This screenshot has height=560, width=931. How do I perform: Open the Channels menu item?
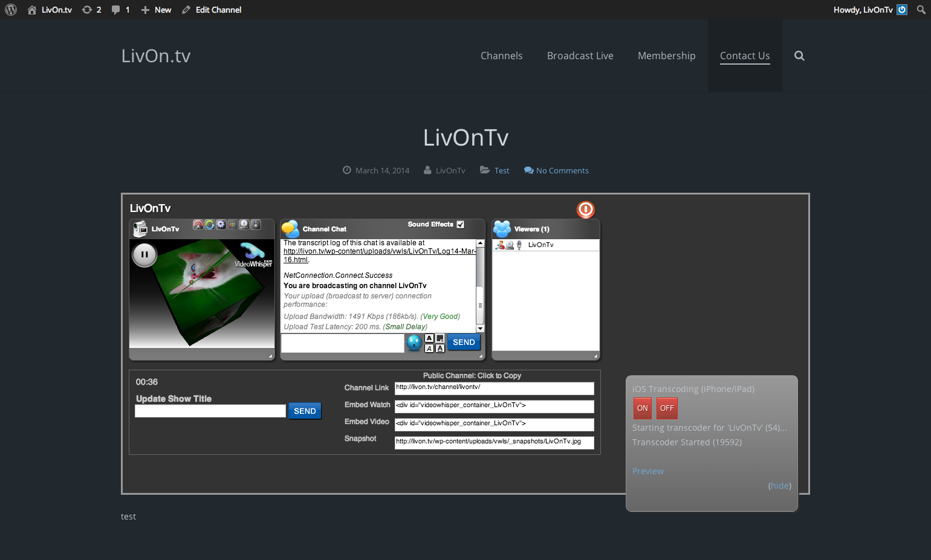[x=501, y=56]
